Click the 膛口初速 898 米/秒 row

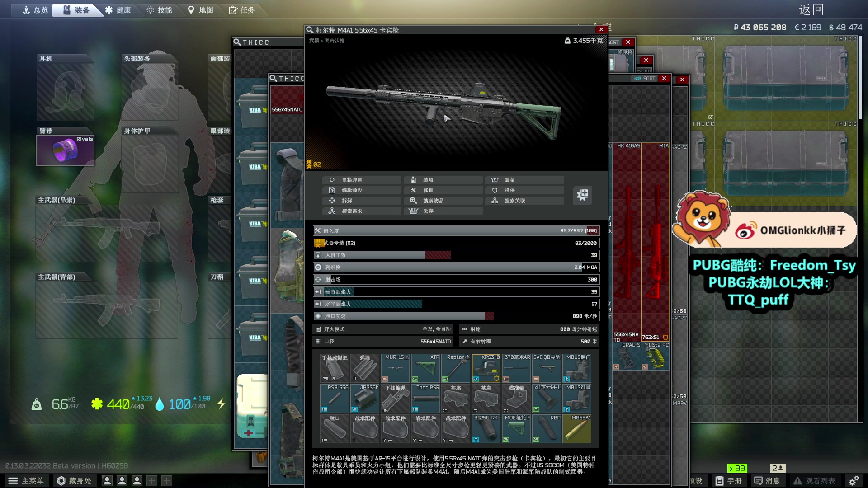click(456, 316)
